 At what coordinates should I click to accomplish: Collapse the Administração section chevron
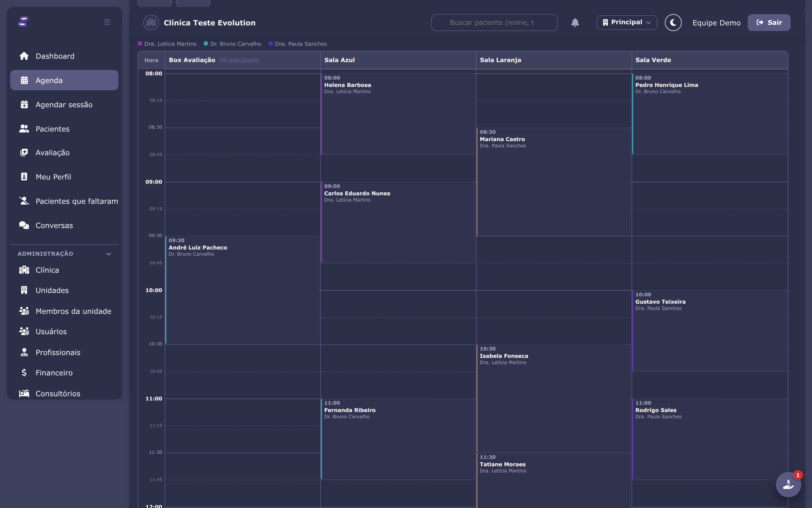click(108, 254)
